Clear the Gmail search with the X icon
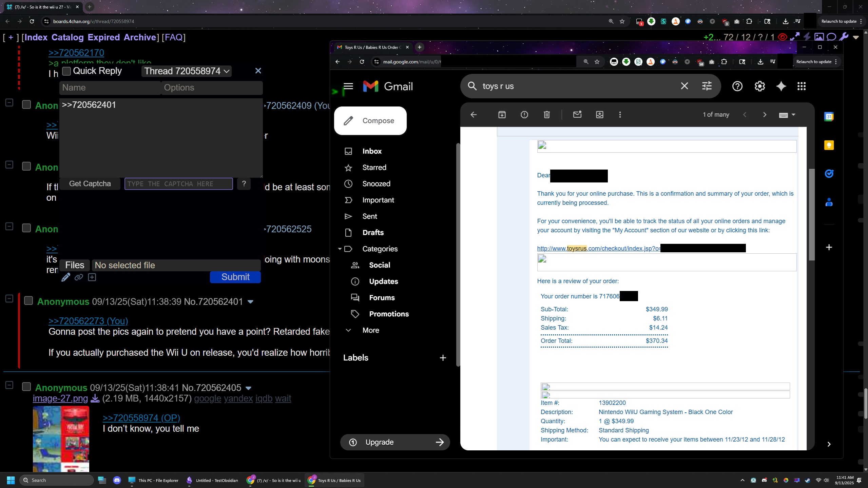This screenshot has width=868, height=488. (x=684, y=86)
